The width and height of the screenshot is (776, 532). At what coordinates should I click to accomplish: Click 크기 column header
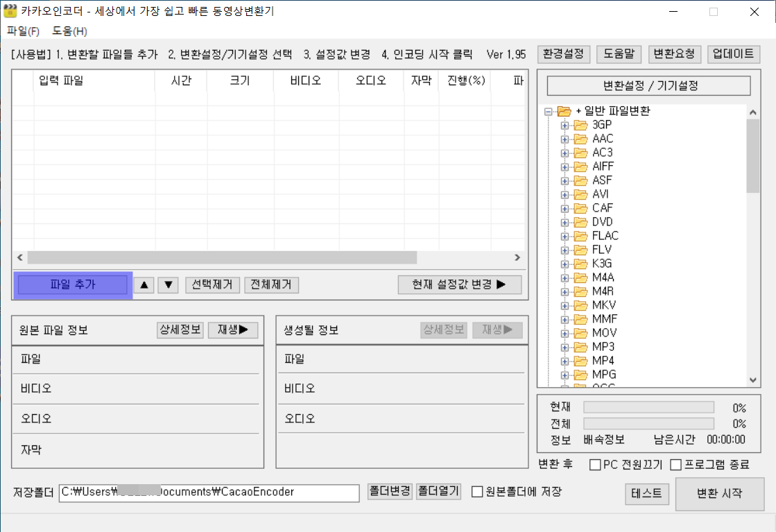pos(240,80)
